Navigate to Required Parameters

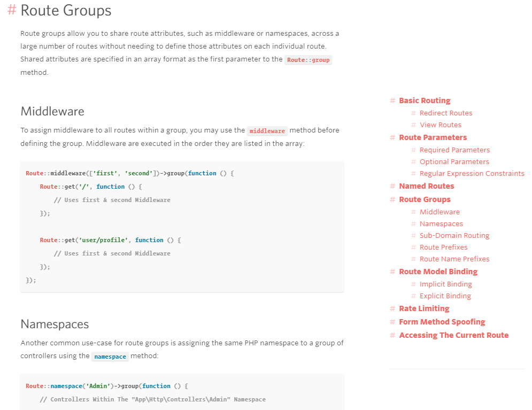click(455, 150)
